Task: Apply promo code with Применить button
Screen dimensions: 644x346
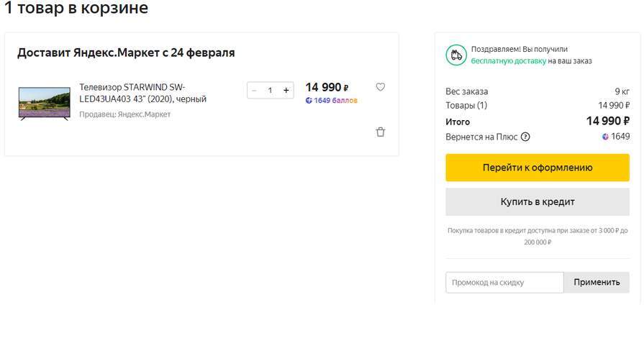Action: [597, 283]
